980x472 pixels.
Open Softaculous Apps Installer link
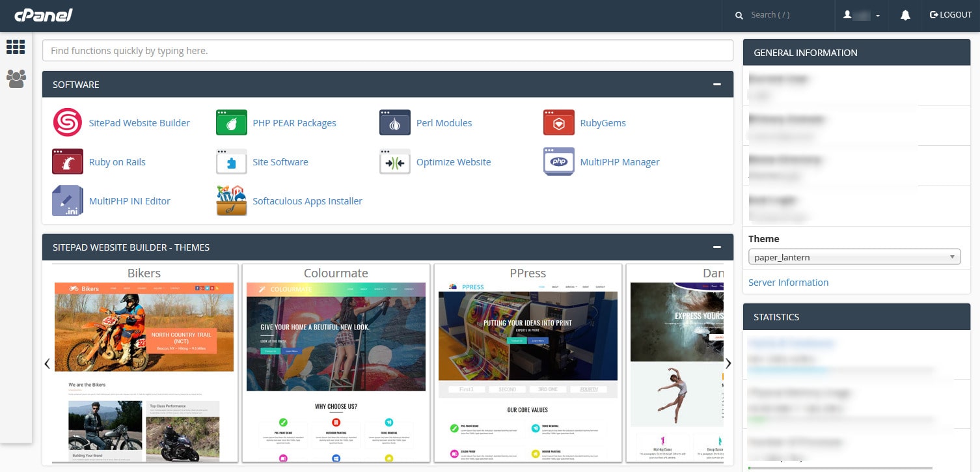307,201
